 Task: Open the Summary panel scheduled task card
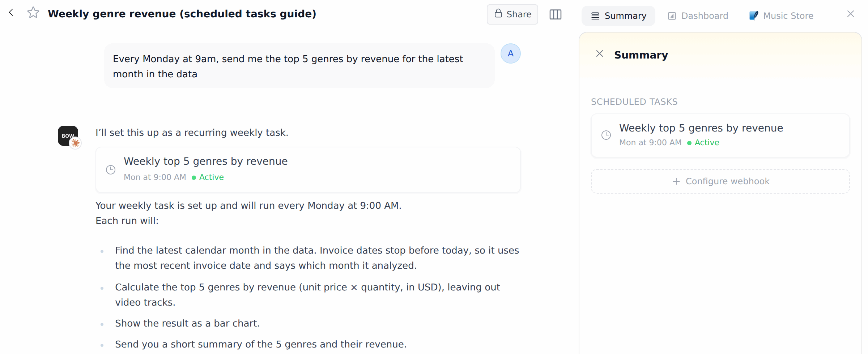[x=720, y=135]
